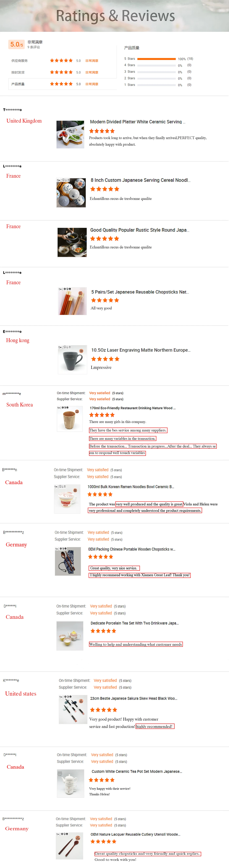229x868 pixels.
Task: Click the 5 Stars rating bar
Action: click(x=157, y=59)
